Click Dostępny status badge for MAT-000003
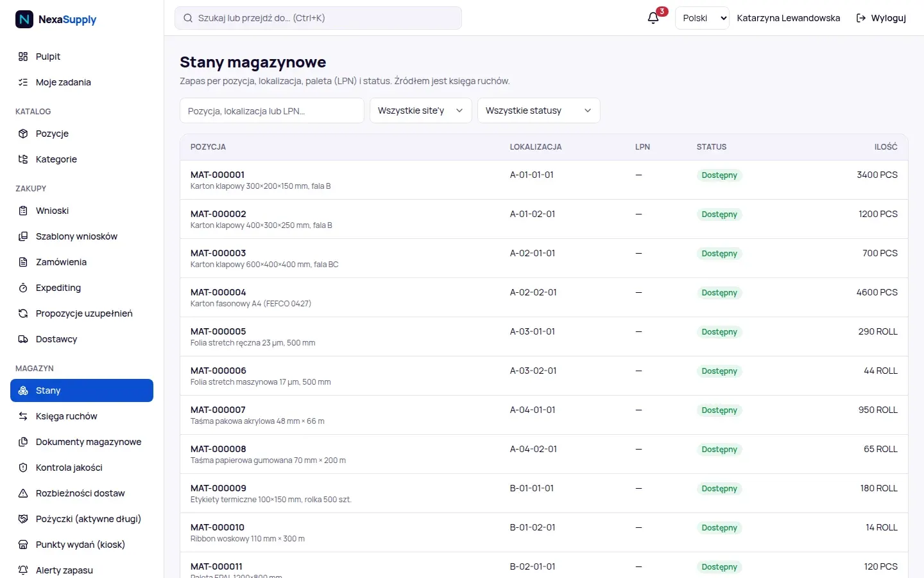This screenshot has height=578, width=924. (x=719, y=254)
